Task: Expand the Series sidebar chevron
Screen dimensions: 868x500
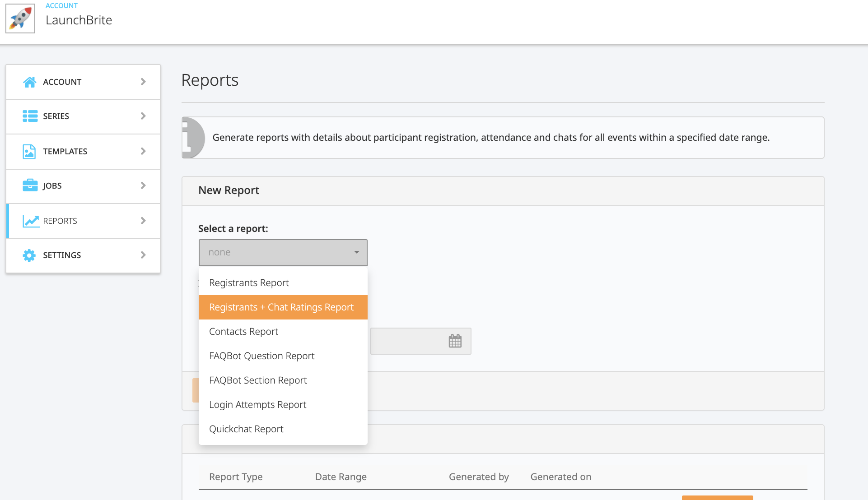Action: click(143, 116)
